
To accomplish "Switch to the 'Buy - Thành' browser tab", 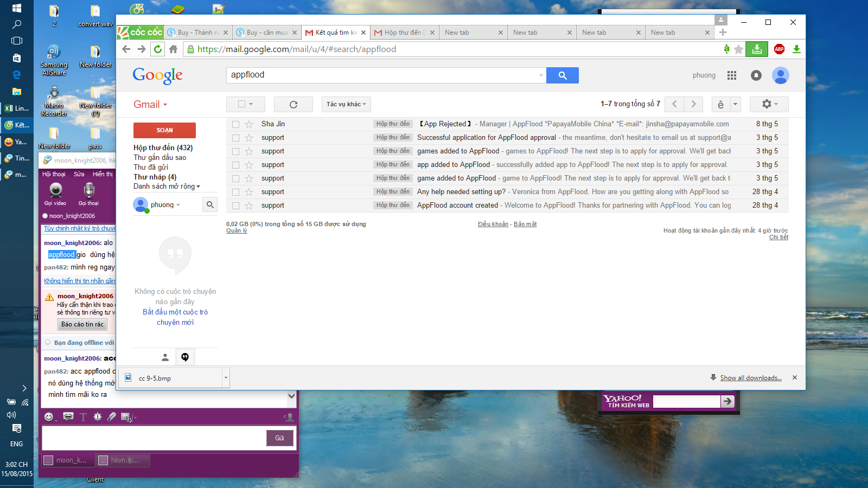I will (198, 33).
